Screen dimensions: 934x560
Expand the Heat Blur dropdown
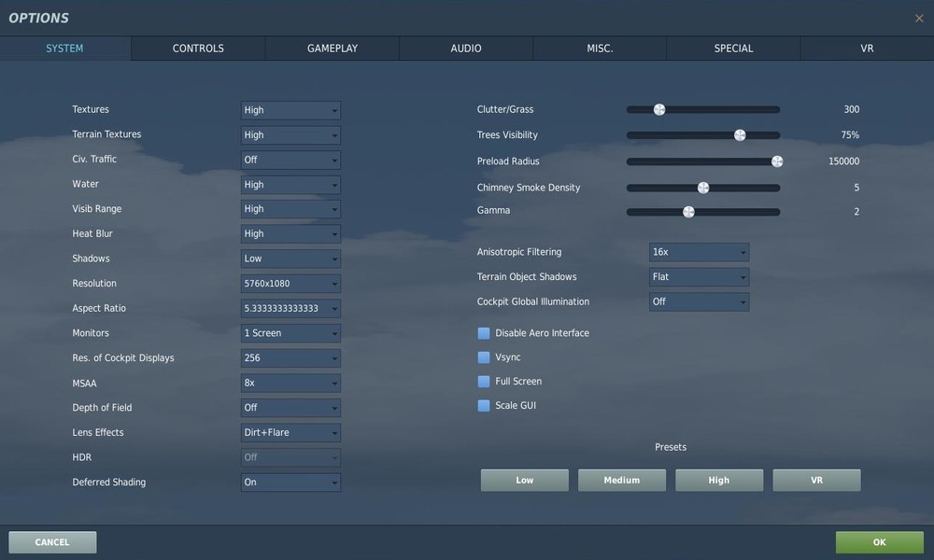click(290, 234)
